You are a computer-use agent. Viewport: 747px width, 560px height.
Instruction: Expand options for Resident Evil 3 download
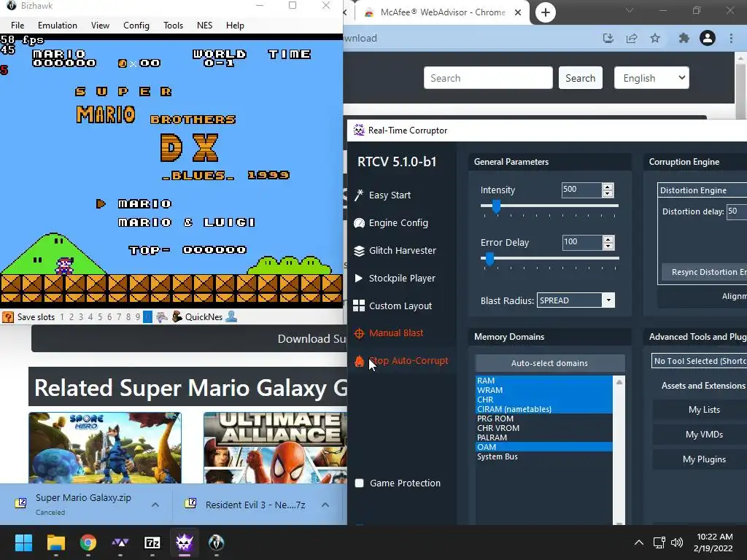pyautogui.click(x=325, y=505)
